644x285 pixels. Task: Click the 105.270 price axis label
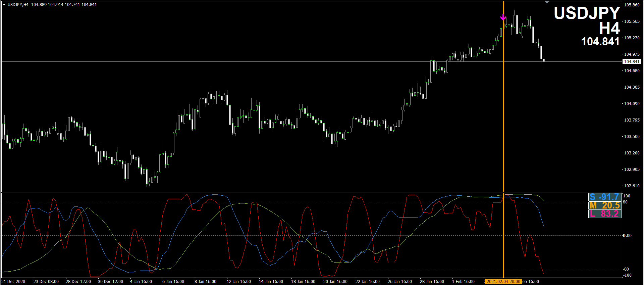coord(632,38)
